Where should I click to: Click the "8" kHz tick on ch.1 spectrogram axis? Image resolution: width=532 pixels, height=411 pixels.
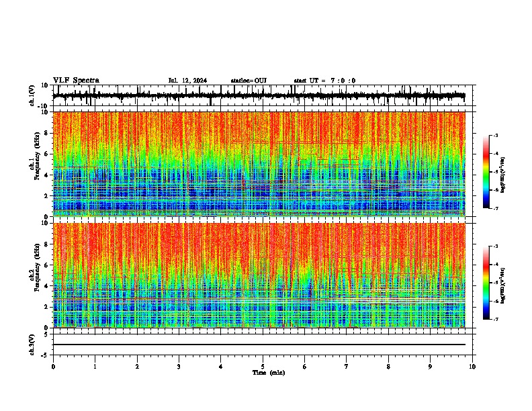coord(47,133)
